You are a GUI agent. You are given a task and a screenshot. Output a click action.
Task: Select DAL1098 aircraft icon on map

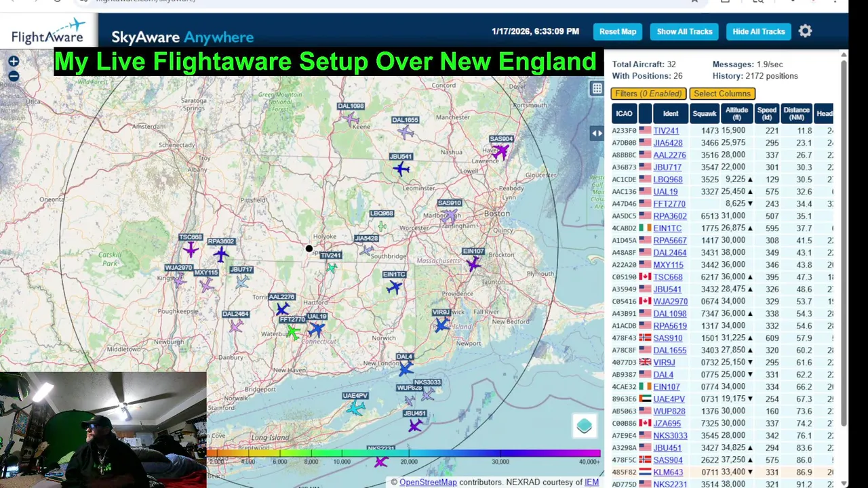[351, 120]
